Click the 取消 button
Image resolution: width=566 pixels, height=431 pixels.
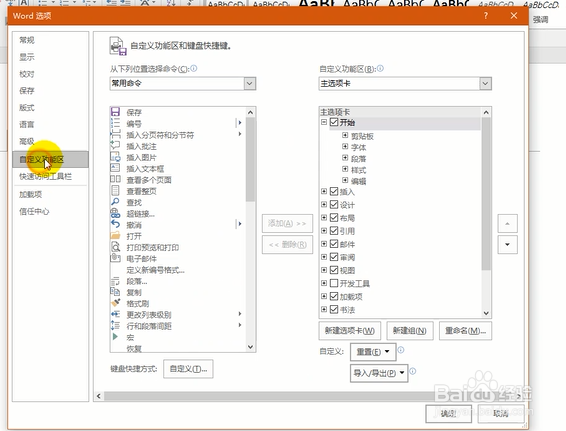point(501,414)
